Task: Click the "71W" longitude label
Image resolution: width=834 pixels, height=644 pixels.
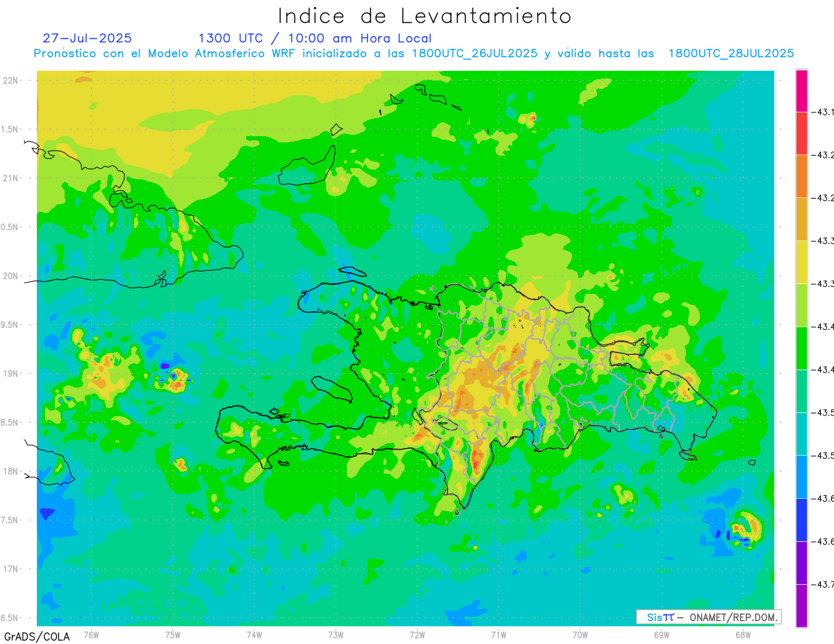Action: tap(498, 634)
